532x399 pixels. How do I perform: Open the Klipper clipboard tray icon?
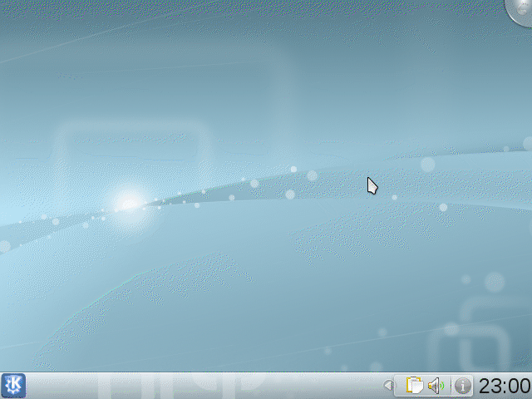[413, 386]
